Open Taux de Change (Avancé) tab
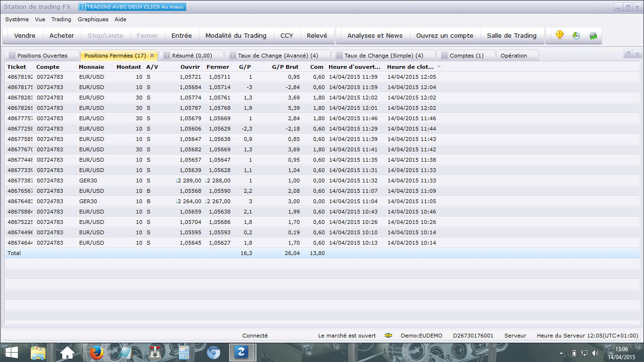This screenshot has height=362, width=644. [278, 56]
